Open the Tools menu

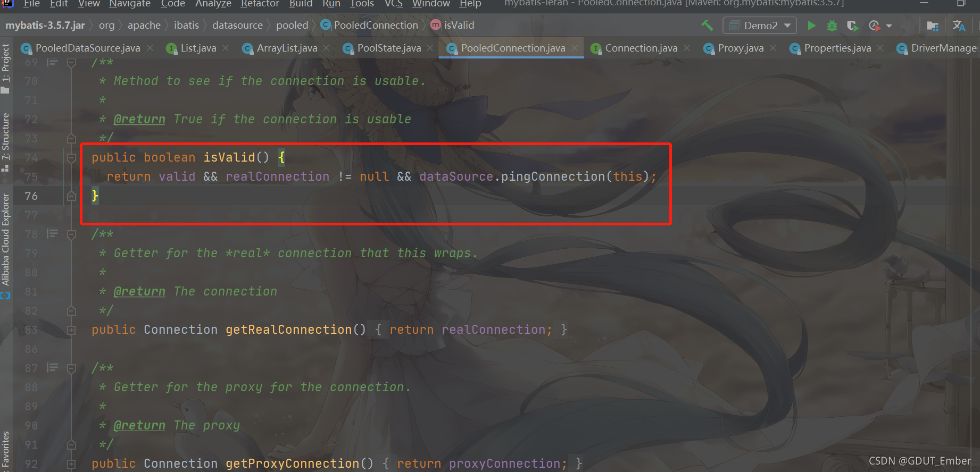pyautogui.click(x=362, y=4)
